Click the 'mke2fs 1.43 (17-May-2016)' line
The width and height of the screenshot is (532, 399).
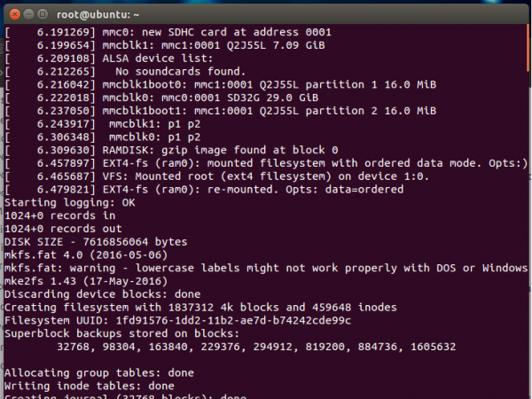tap(89, 281)
